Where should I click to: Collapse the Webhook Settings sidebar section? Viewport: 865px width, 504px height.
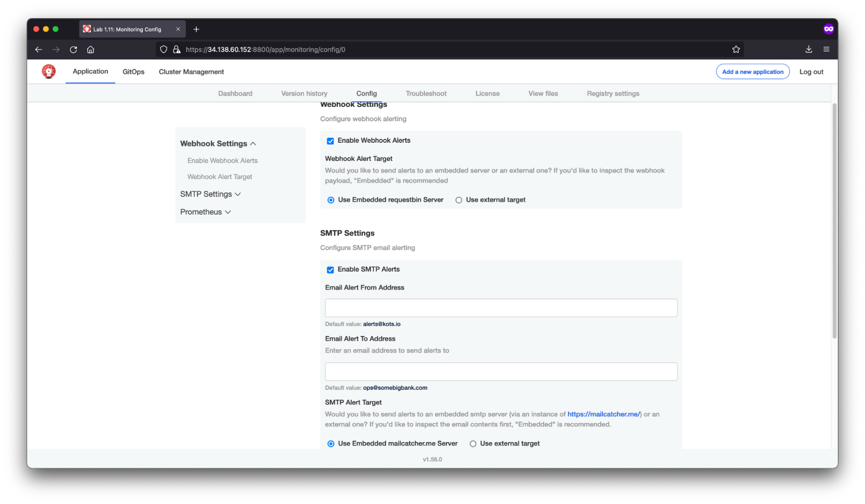click(x=254, y=143)
